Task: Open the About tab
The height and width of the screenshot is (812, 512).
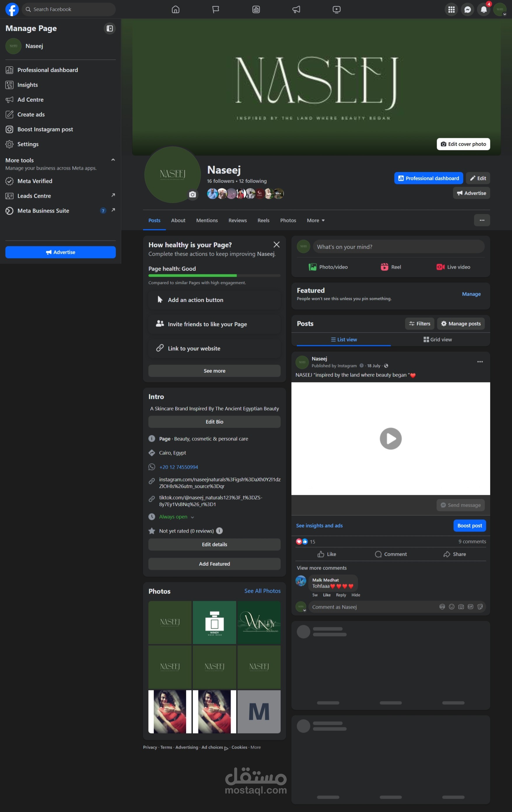Action: point(178,220)
